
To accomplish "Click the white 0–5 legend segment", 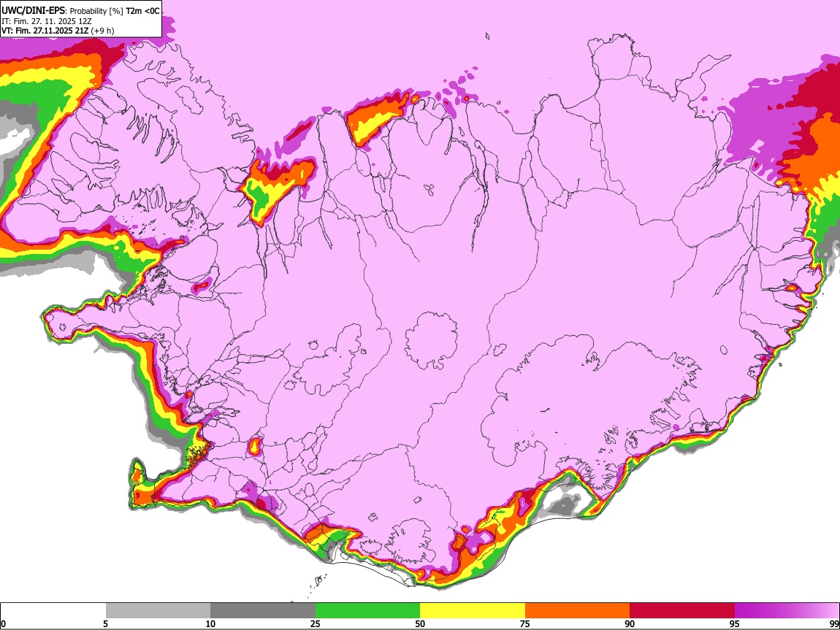I will point(53,610).
